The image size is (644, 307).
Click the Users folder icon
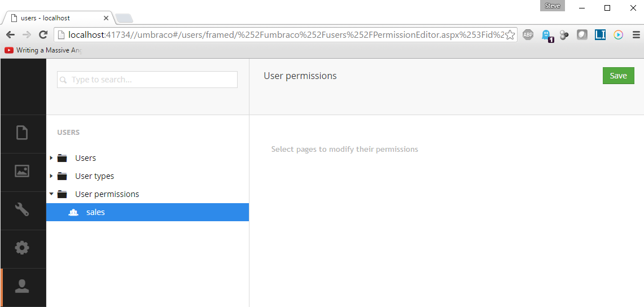click(x=62, y=158)
